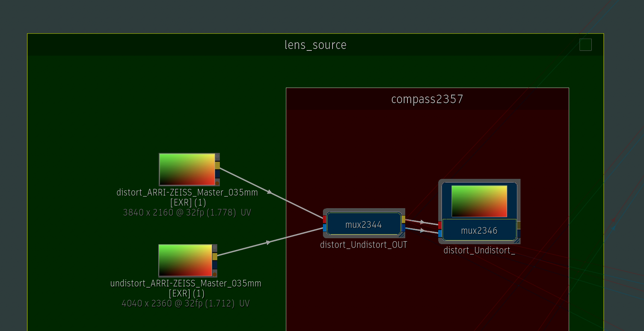
Task: Click the blue input socket on mux2344
Action: pyautogui.click(x=325, y=228)
